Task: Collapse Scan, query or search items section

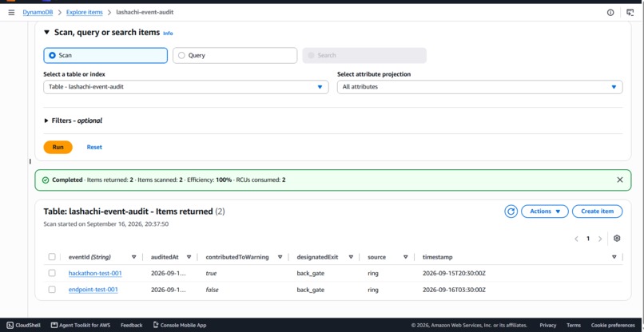Action: pyautogui.click(x=46, y=33)
